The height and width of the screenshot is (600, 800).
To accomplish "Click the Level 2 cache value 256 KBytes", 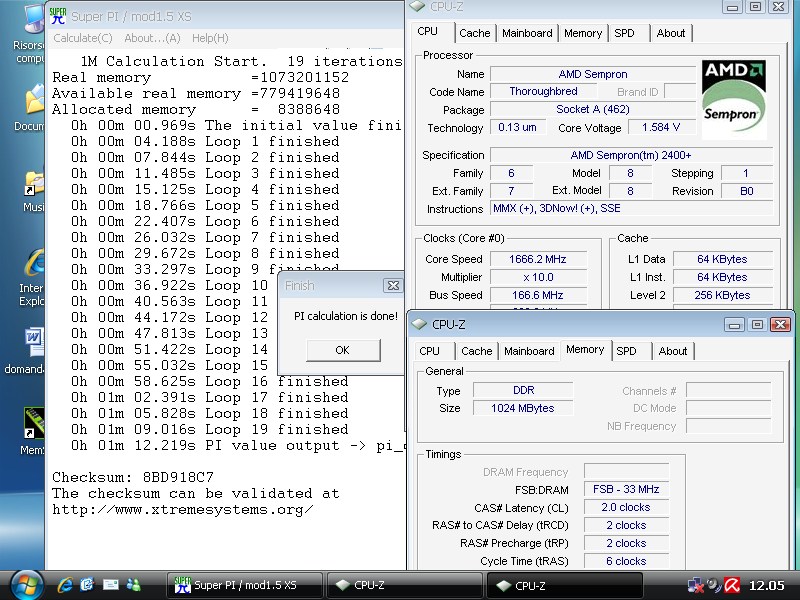I will click(x=722, y=295).
